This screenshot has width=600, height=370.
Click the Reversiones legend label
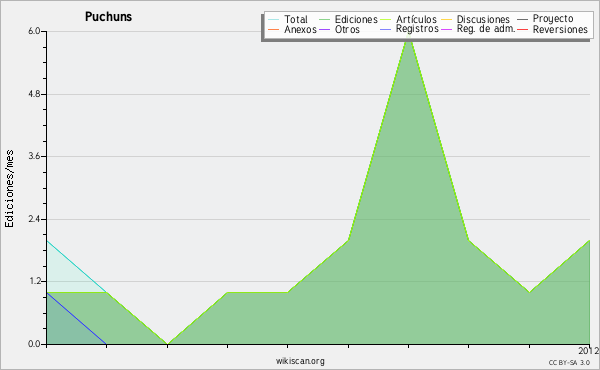click(560, 30)
